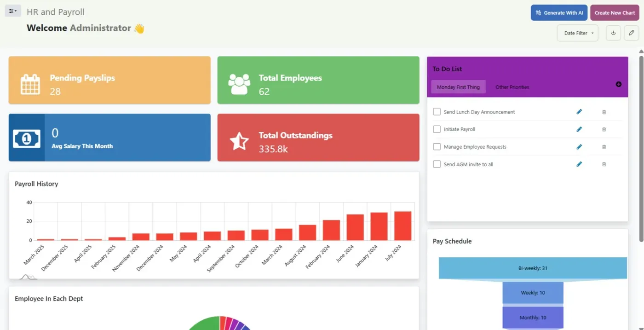Click Generate With AI button
The height and width of the screenshot is (330, 644).
pos(559,13)
